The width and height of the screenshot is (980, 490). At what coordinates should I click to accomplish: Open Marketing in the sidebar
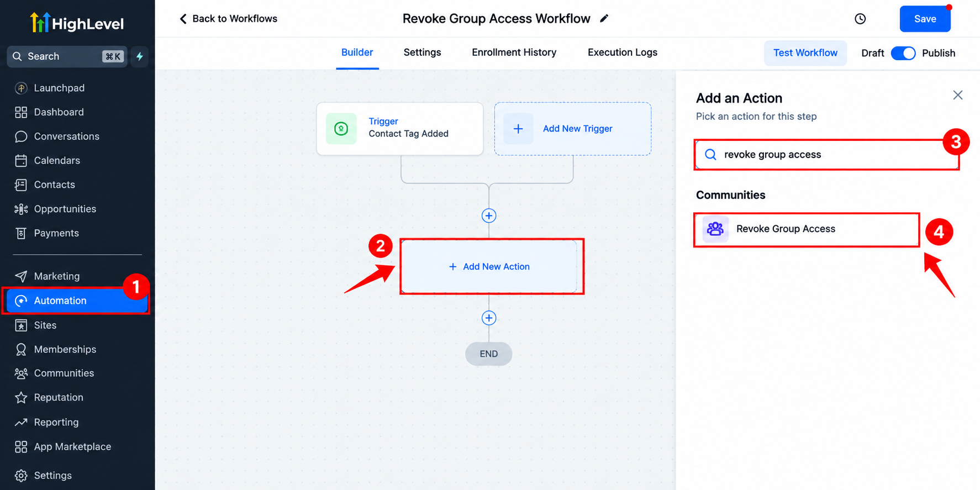pyautogui.click(x=56, y=276)
